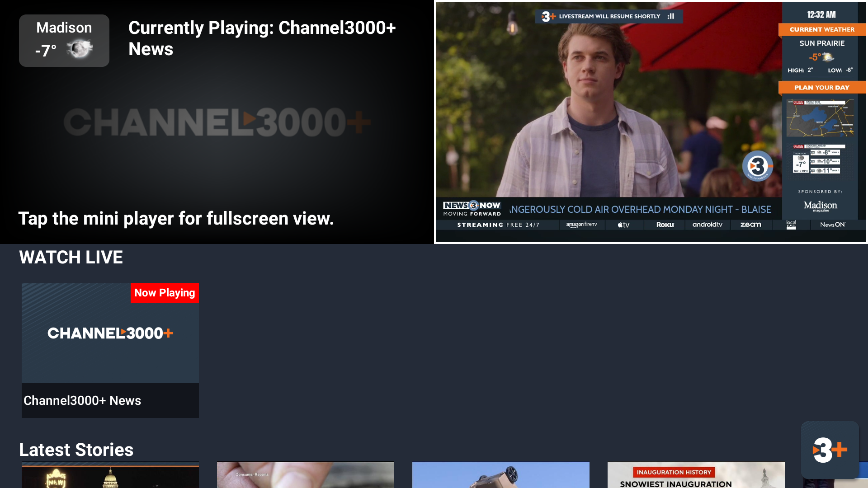868x488 pixels.
Task: Click the WATCH LIVE section header
Action: coord(71,257)
